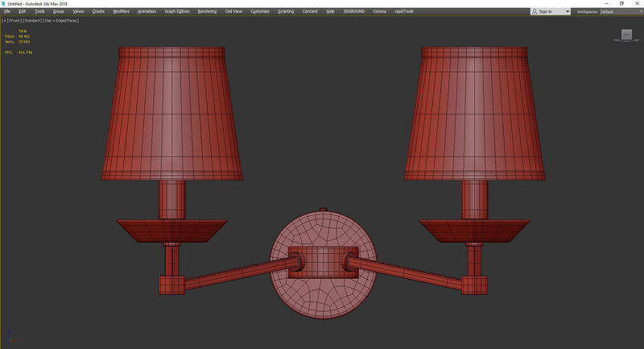Open the File menu
Screen dimensions: 644x349
point(7,12)
